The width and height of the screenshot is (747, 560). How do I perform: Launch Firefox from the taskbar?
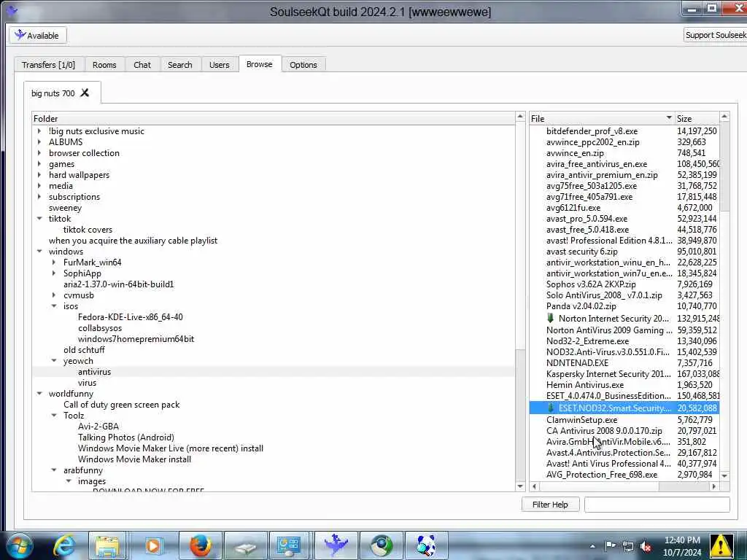[201, 545]
